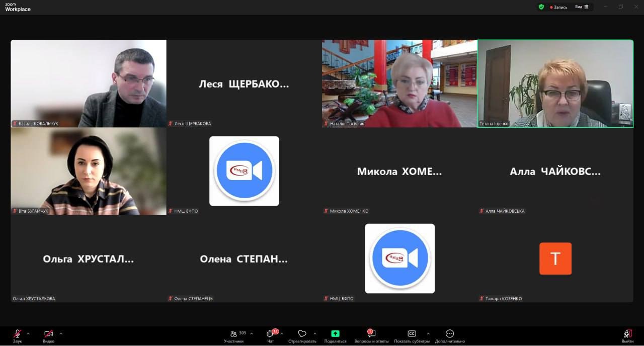Click the Ольга ХРУСТАЛЬОВА name label
This screenshot has width=644, height=346.
34,299
